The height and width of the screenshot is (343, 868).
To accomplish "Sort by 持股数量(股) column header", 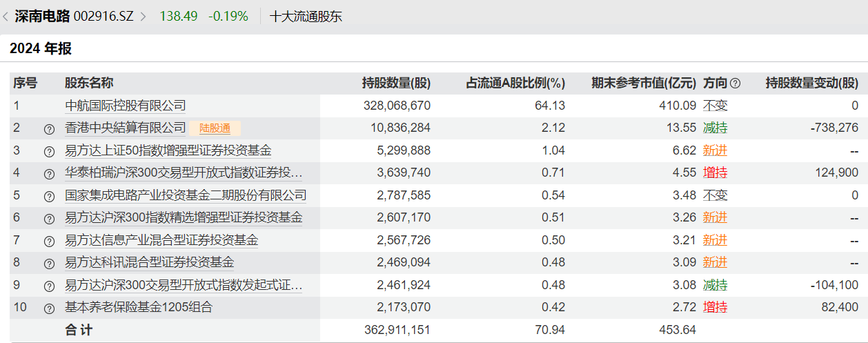I will 396,84.
